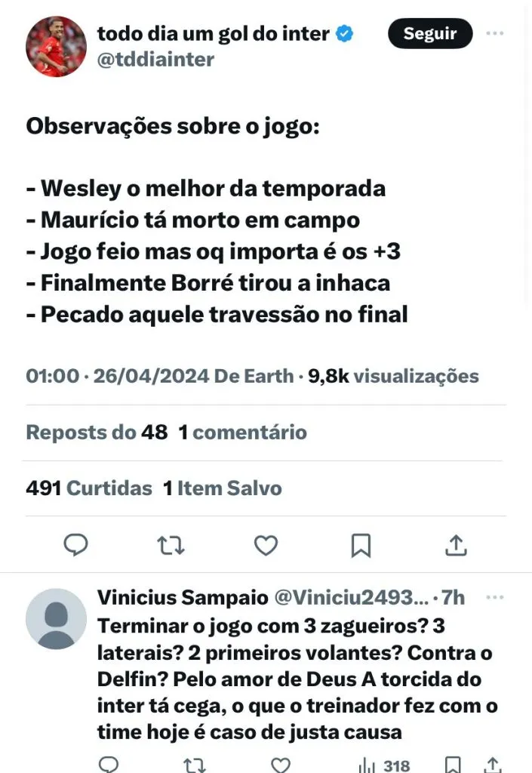
Task: Share the main tweet
Action: [x=456, y=544]
